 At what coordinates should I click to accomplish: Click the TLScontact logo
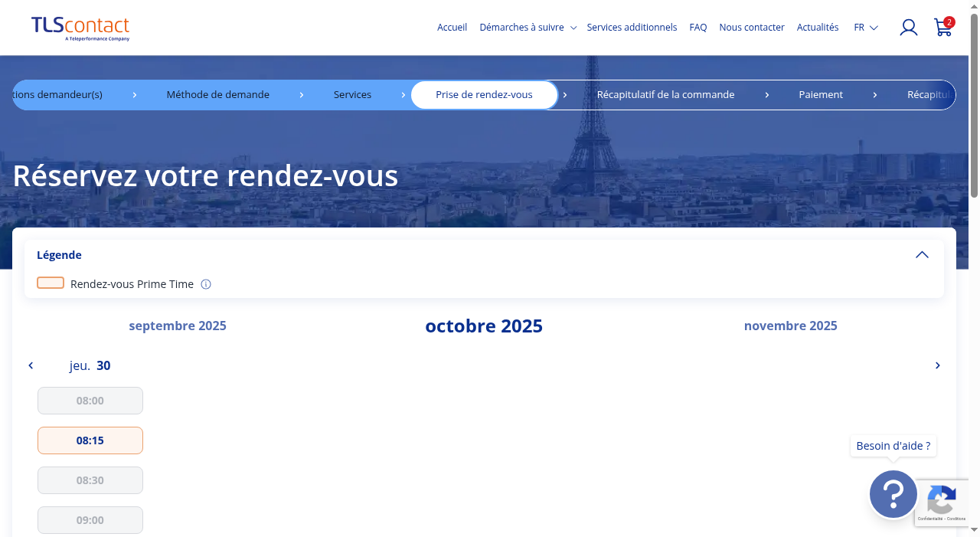[80, 28]
